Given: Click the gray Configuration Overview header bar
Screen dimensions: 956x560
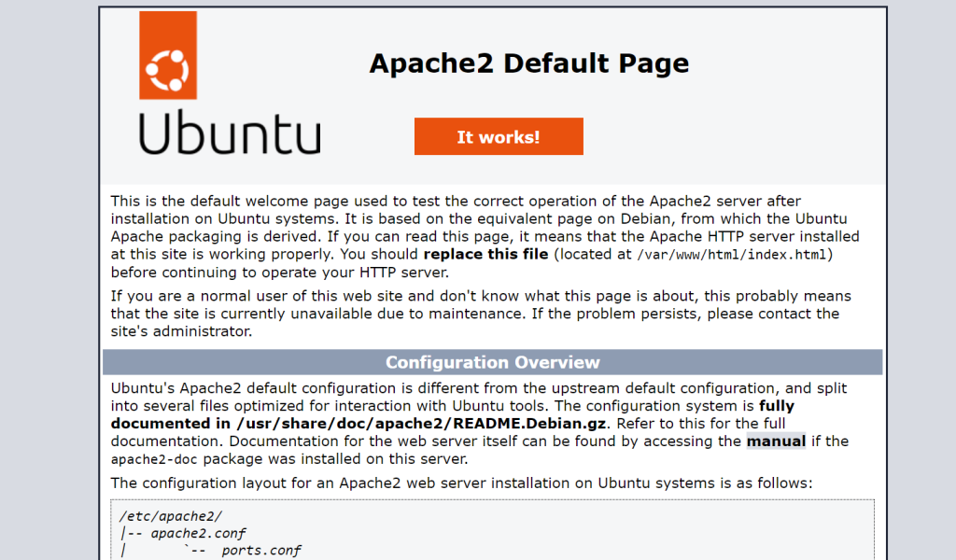Looking at the screenshot, I should pos(493,362).
